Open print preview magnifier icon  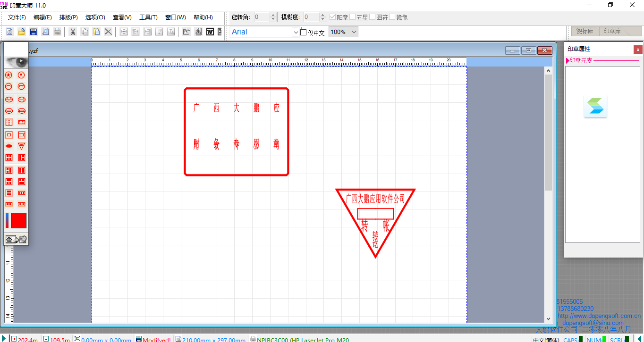45,32
